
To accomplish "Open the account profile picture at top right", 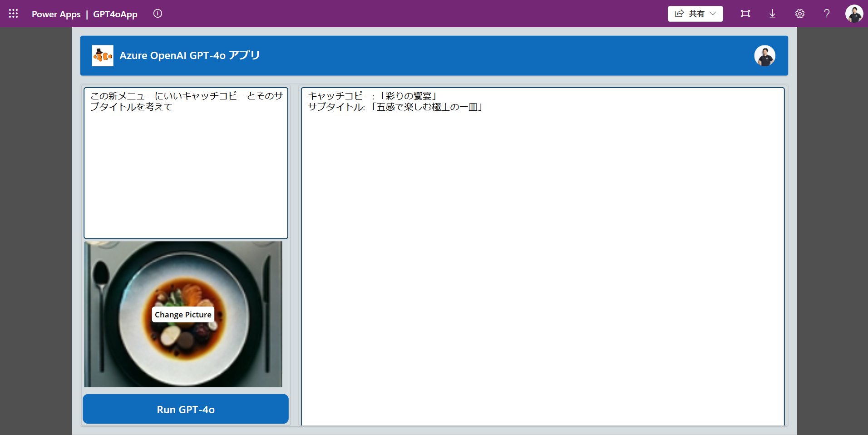I will click(855, 13).
